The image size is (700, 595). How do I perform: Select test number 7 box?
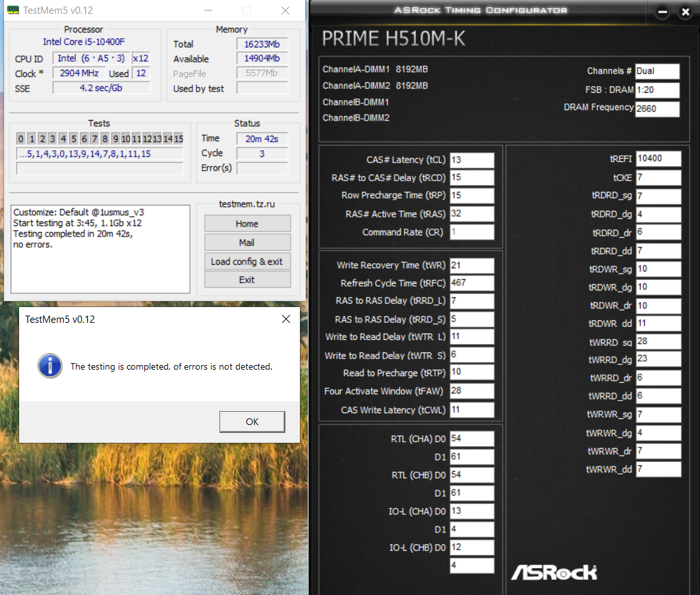point(94,139)
